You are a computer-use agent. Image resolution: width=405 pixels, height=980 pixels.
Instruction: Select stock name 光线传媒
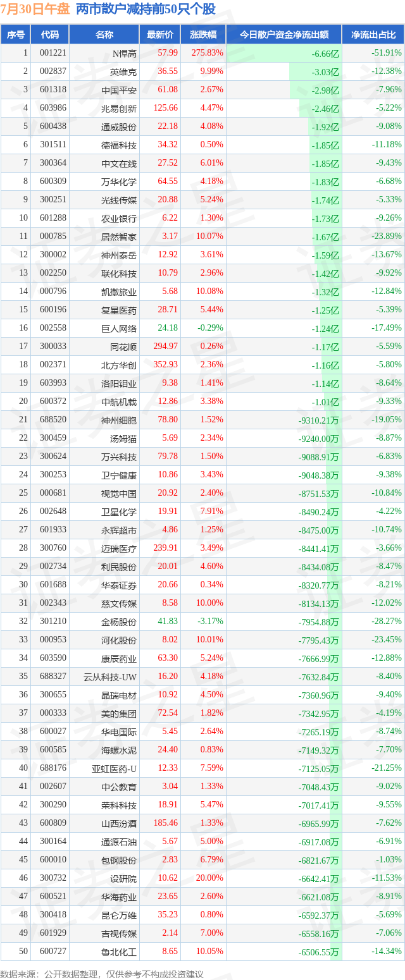coord(119,200)
